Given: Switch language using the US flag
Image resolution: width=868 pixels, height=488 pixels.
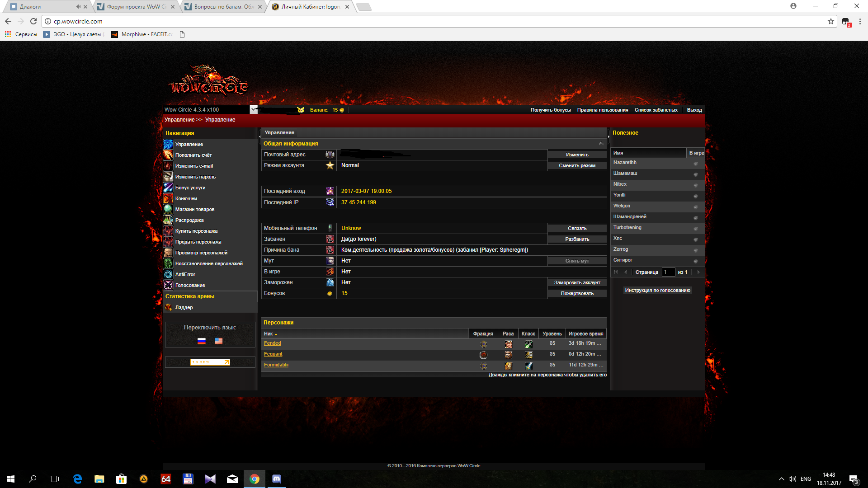Looking at the screenshot, I should pos(218,341).
